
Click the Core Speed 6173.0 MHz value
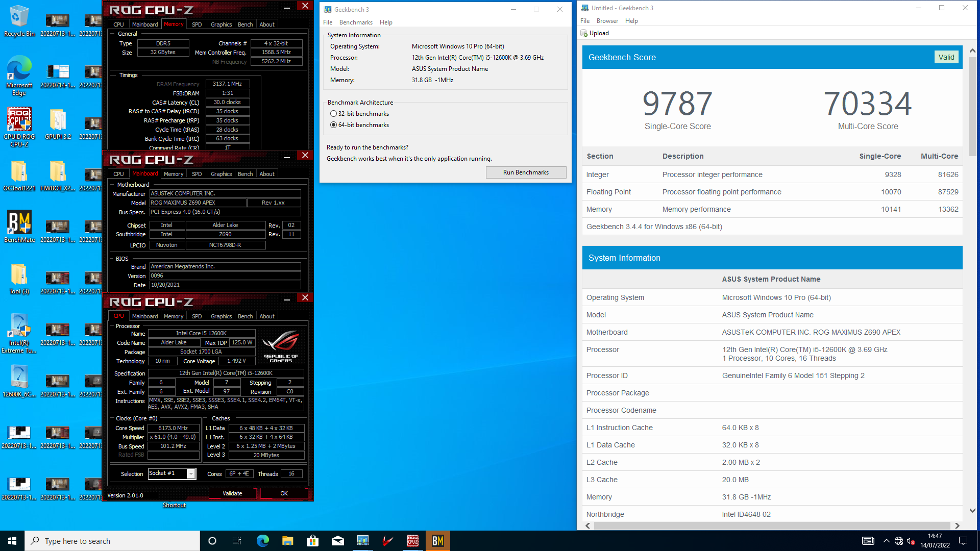click(x=173, y=429)
